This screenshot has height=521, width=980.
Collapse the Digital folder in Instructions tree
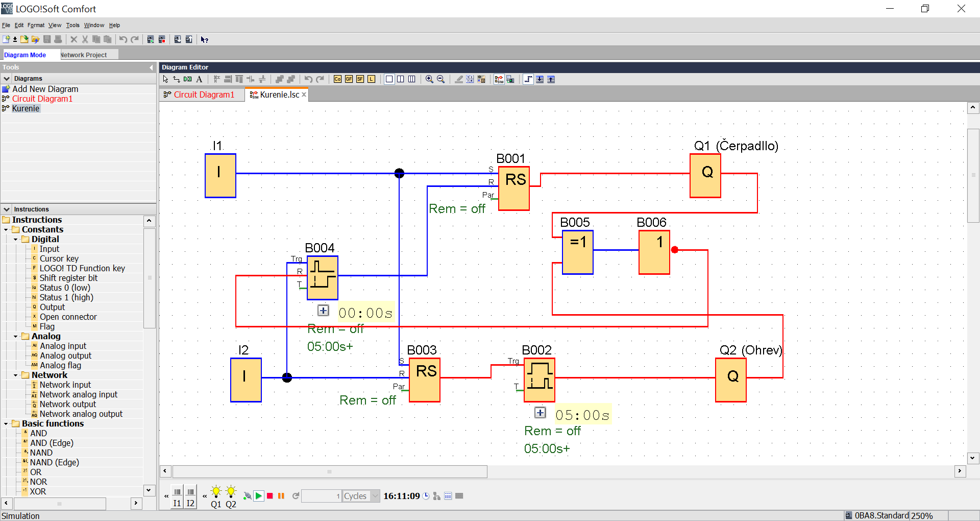click(x=15, y=240)
